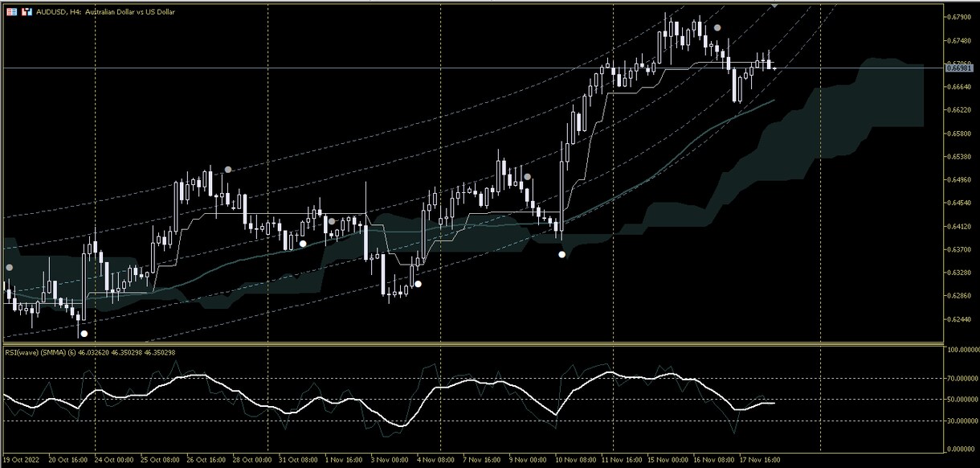Click the 0.64540 price axis label
Viewport: 980px width, 468px height.
[960, 203]
